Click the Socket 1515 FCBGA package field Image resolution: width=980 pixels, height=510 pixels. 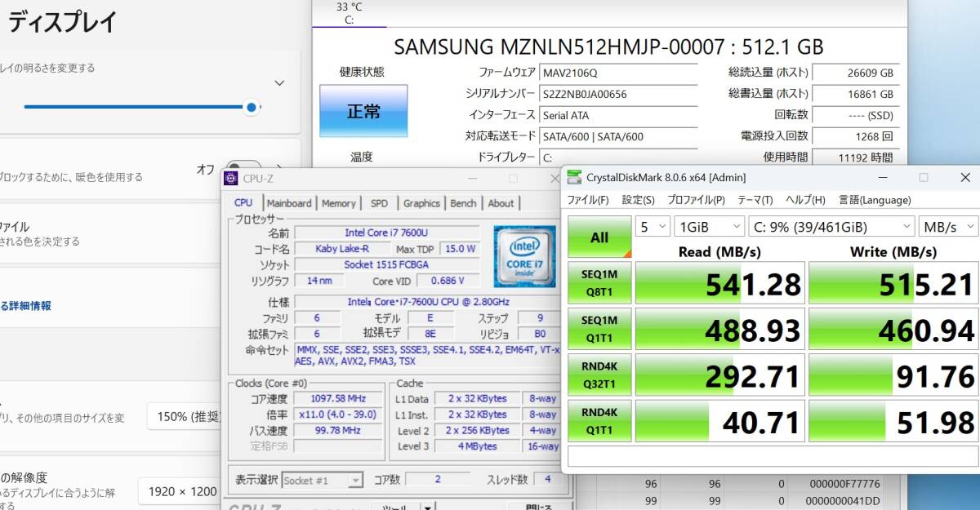(x=386, y=264)
